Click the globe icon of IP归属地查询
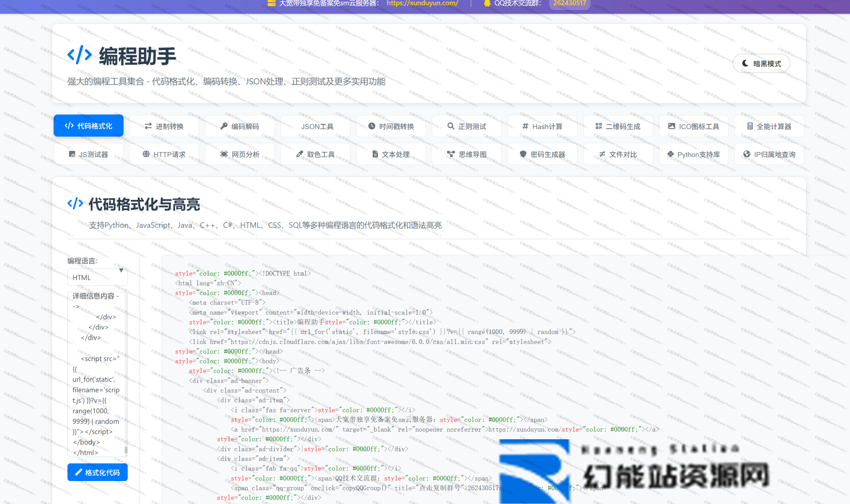The width and height of the screenshot is (850, 504). tap(746, 154)
